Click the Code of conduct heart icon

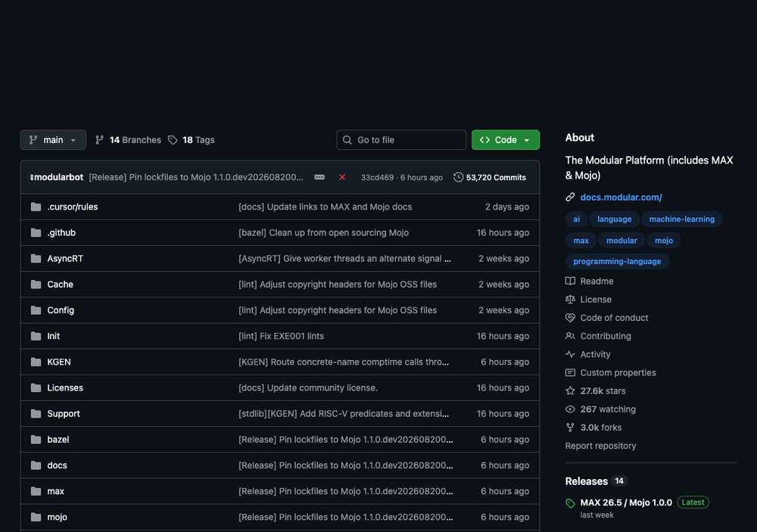click(570, 318)
